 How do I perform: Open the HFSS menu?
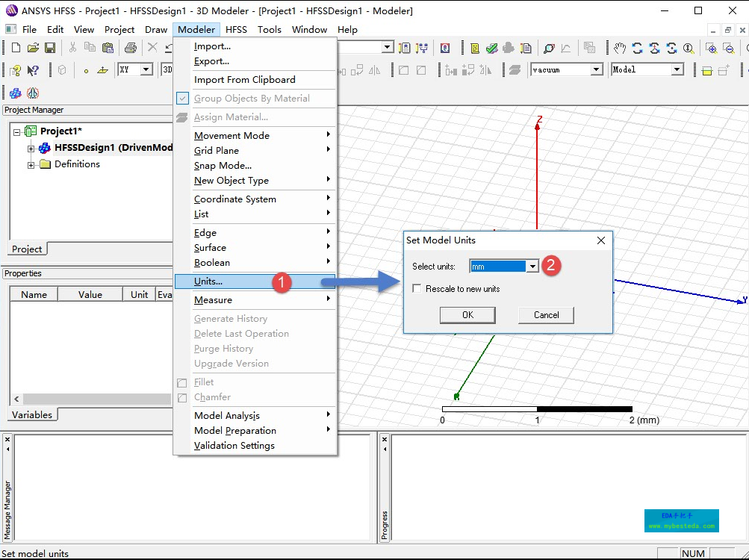click(x=236, y=30)
